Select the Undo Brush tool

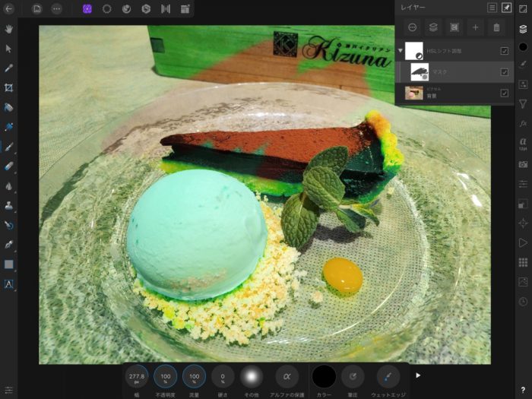tap(9, 225)
